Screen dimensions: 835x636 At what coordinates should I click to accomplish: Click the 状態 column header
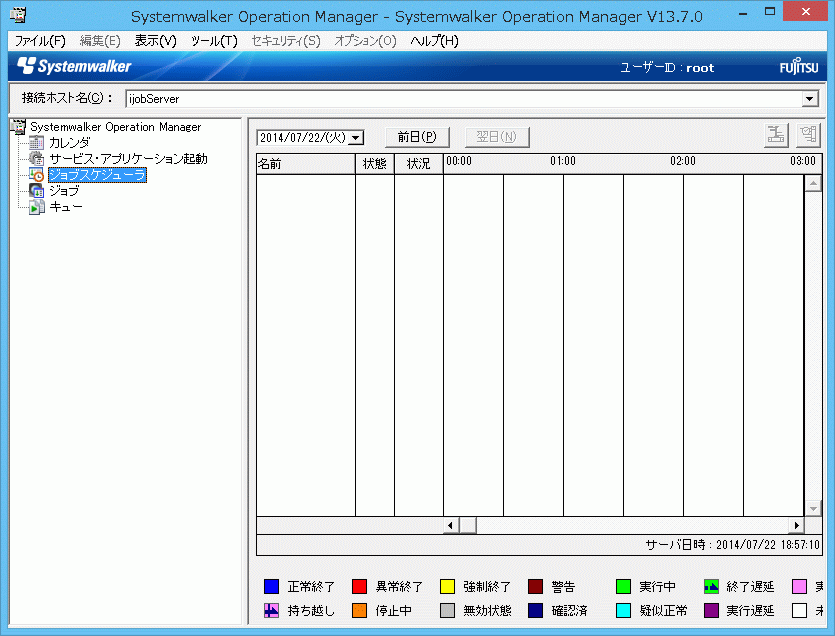click(375, 164)
